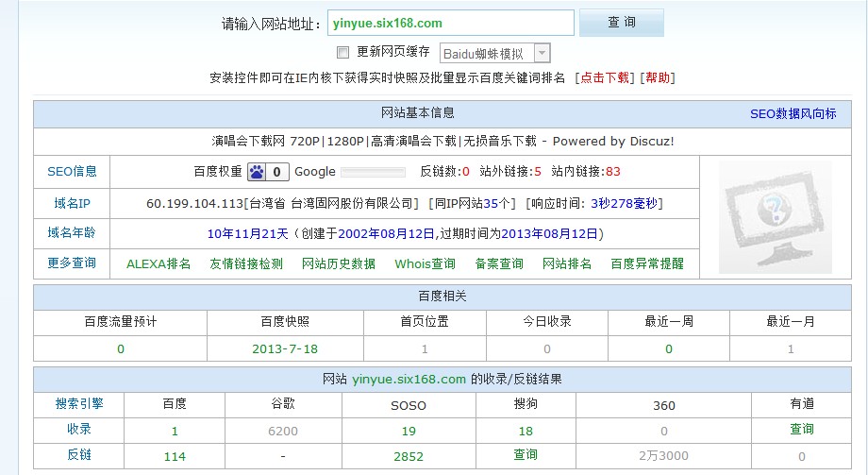Click the 最近一月 value 1
The height and width of the screenshot is (475, 868).
[x=791, y=349]
